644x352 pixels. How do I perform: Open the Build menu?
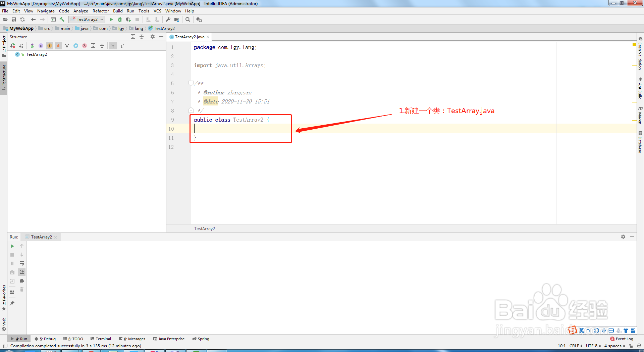(118, 11)
